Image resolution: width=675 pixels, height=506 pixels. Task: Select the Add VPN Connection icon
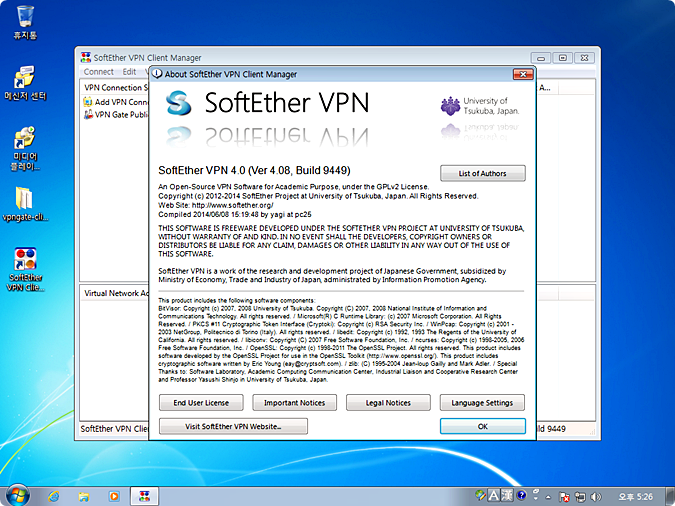88,102
